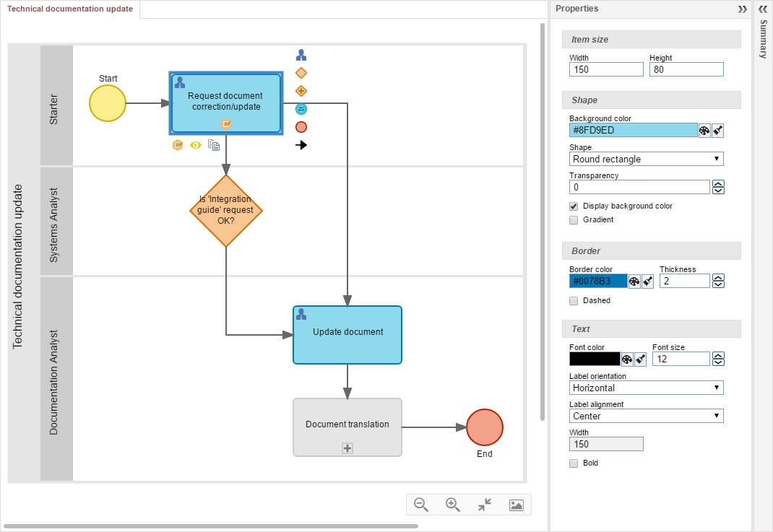This screenshot has width=773, height=532.
Task: Zoom out of the diagram
Action: pyautogui.click(x=421, y=505)
